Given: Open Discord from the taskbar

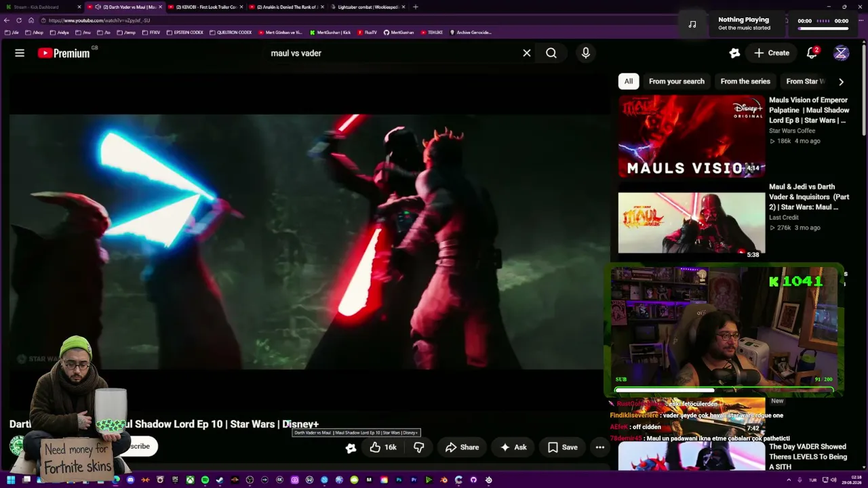Looking at the screenshot, I should 131,480.
